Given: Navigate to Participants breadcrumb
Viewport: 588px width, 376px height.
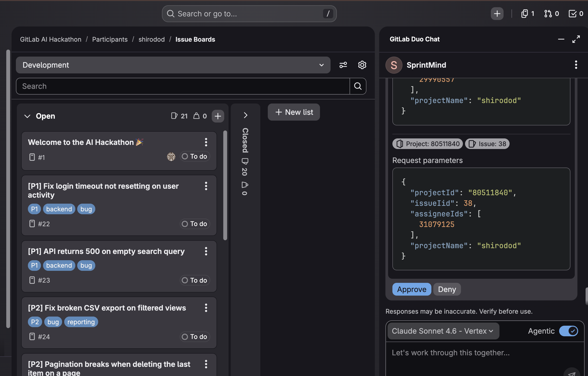Looking at the screenshot, I should (110, 39).
